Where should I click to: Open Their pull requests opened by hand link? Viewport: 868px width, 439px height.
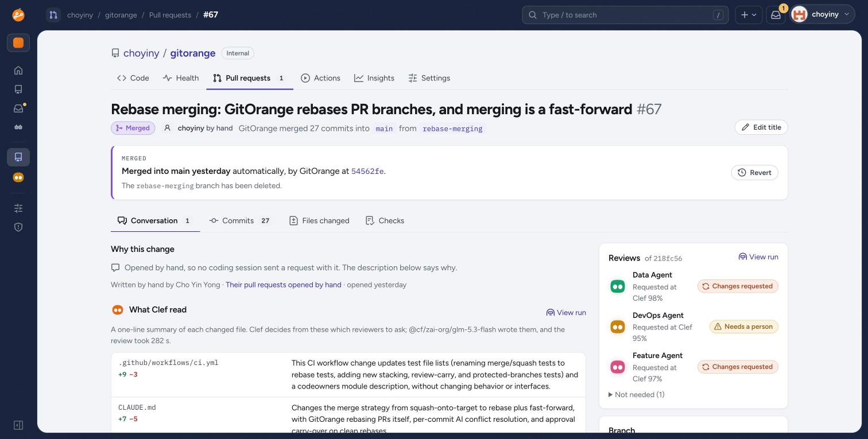pos(284,285)
